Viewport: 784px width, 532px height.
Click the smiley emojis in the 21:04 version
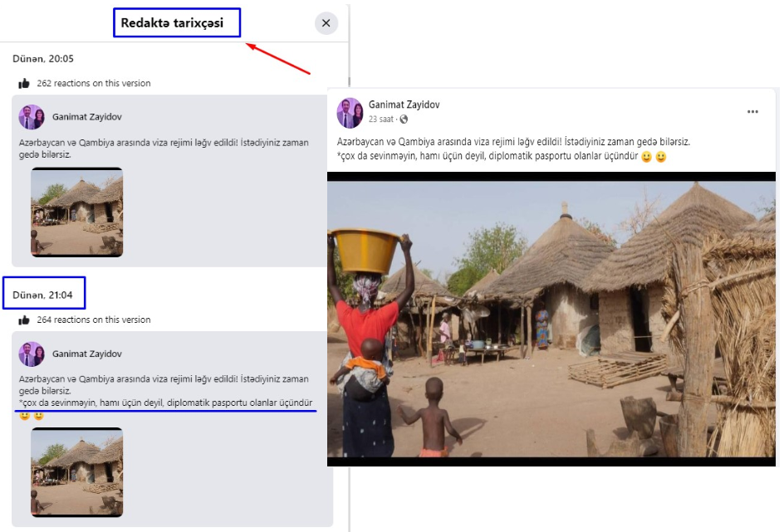click(x=31, y=415)
